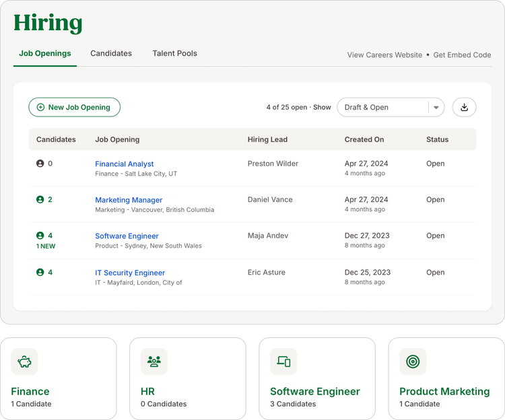Click candidate icon in IT Security Engineer row
Screen dimensions: 505x420
[x=40, y=273]
